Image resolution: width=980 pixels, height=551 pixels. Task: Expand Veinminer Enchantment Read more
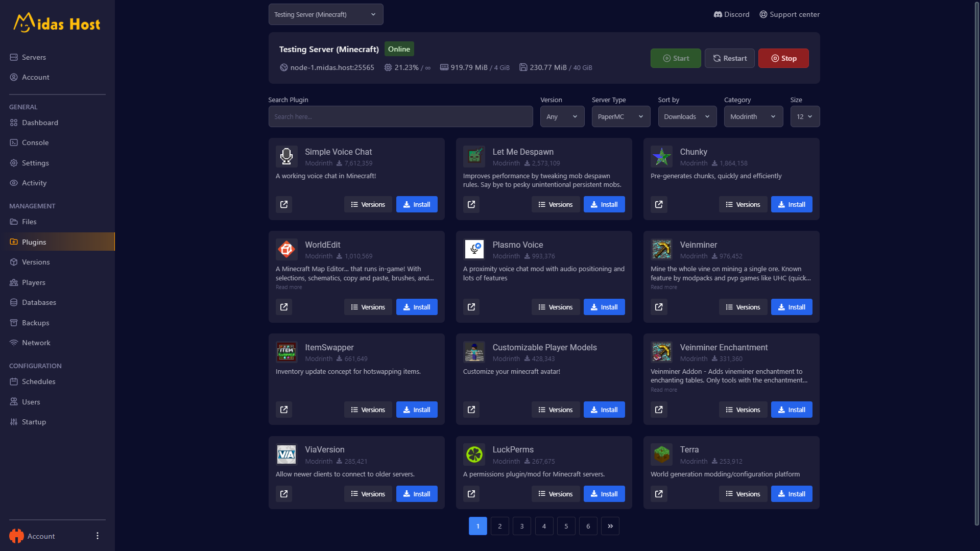point(664,390)
